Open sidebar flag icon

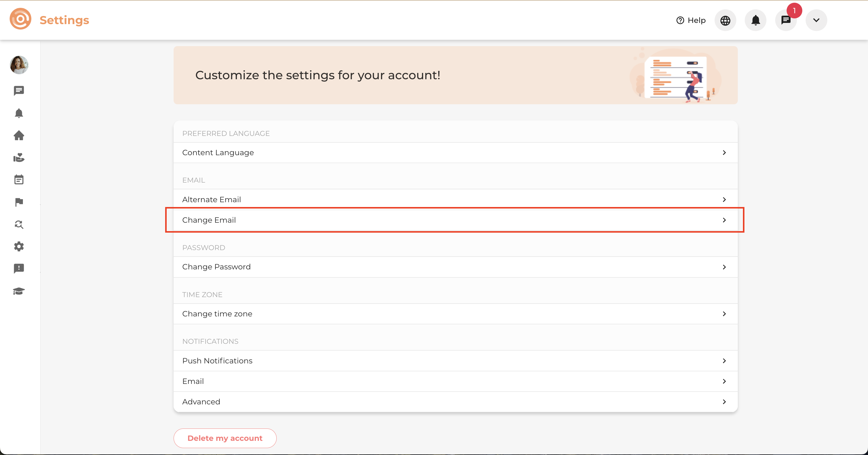coord(19,202)
